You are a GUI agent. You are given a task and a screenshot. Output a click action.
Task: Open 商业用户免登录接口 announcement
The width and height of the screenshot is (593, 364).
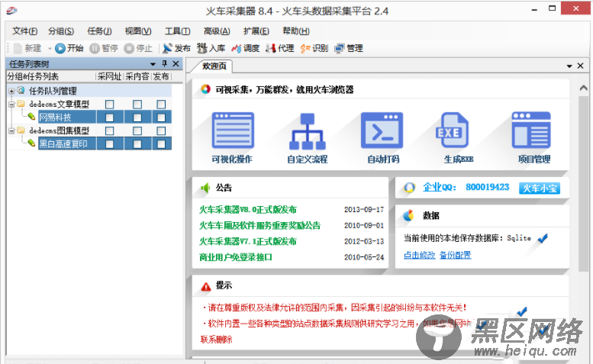click(236, 257)
